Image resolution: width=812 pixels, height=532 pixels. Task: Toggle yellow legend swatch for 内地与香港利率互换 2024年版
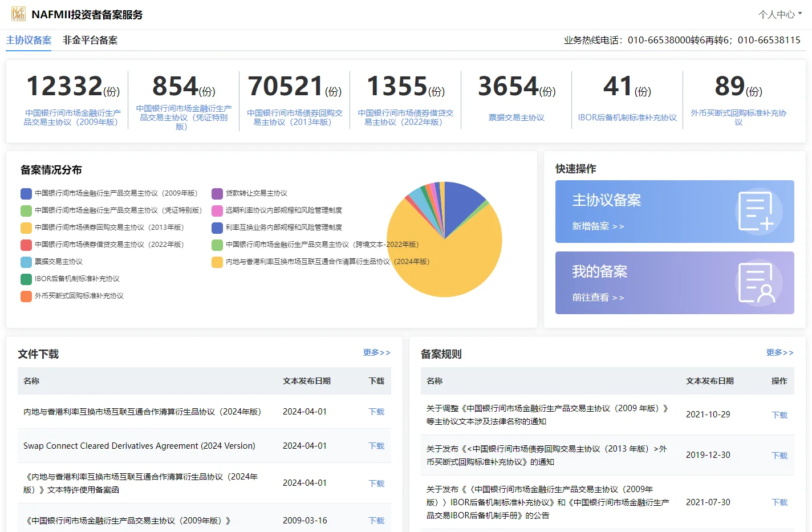[x=217, y=262]
